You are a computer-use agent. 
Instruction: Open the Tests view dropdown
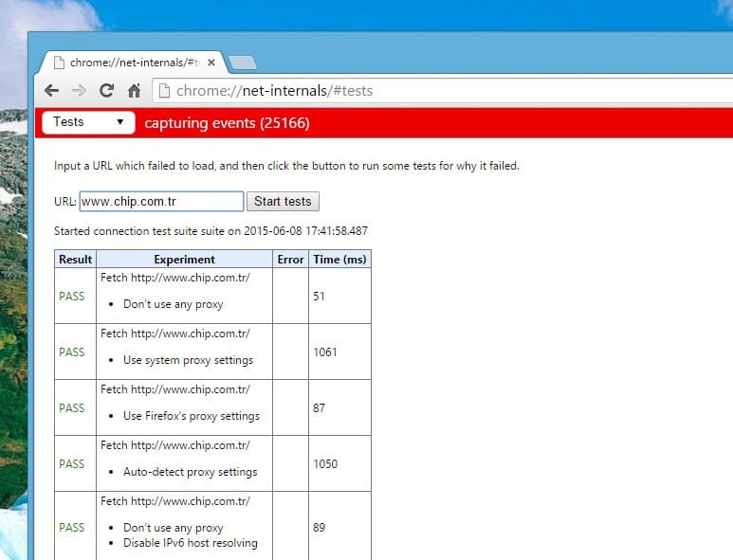88,122
